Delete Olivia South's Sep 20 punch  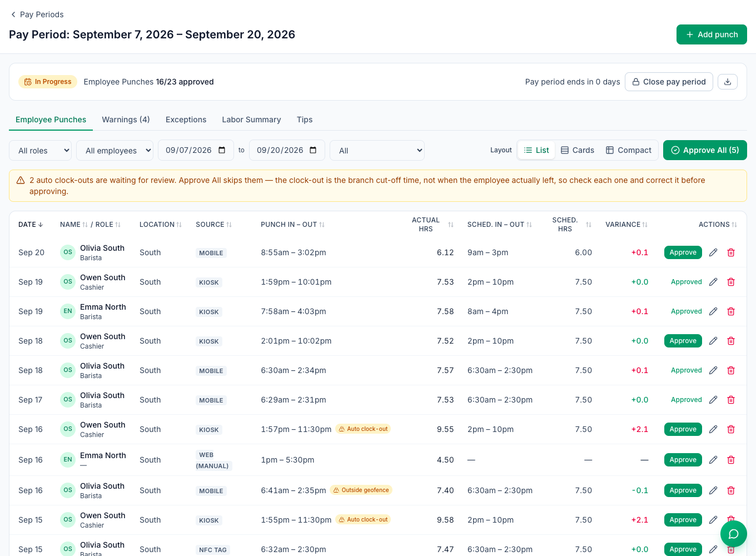click(731, 252)
